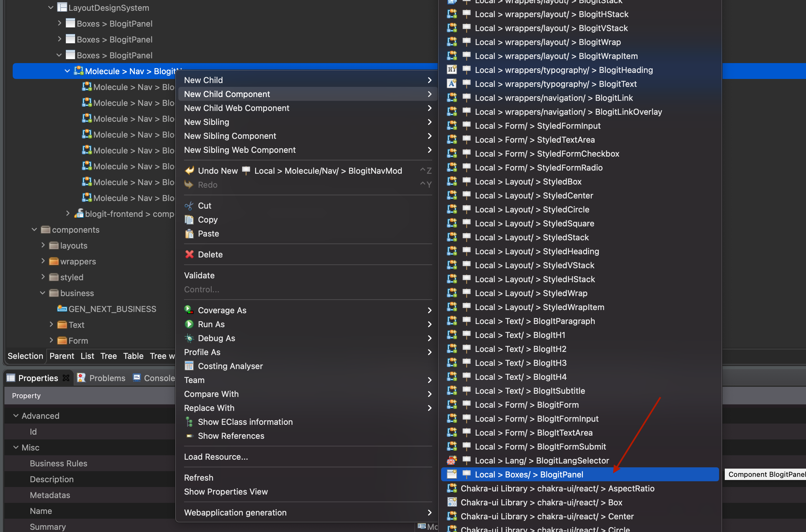806x532 pixels.
Task: Select Local > Boxes/ > BlogitPanel entry
Action: click(579, 475)
